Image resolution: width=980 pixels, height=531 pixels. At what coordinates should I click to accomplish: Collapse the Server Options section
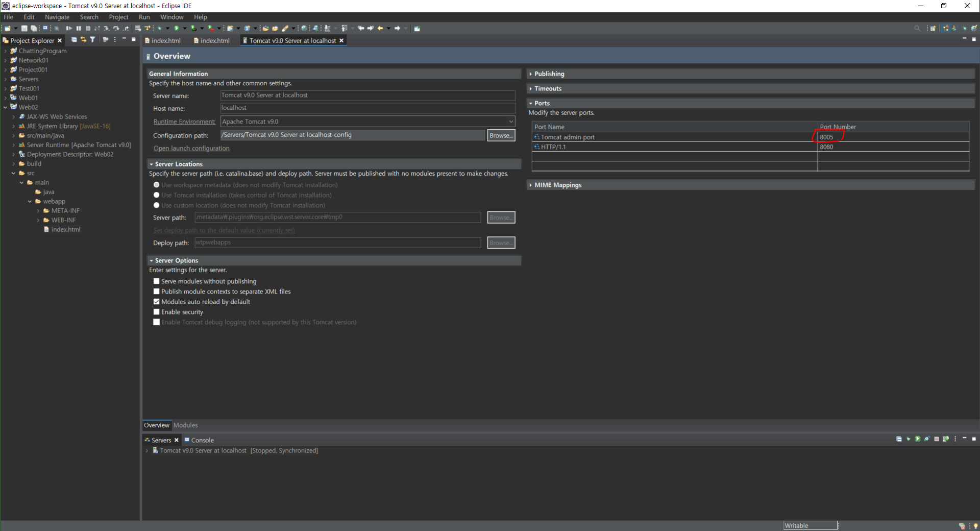151,261
